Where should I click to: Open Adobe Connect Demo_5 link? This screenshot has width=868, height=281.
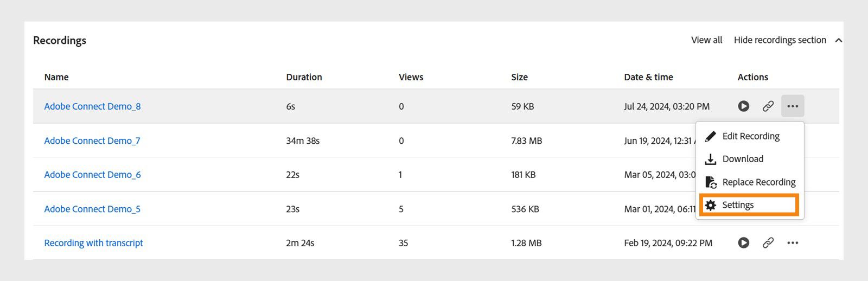point(92,209)
